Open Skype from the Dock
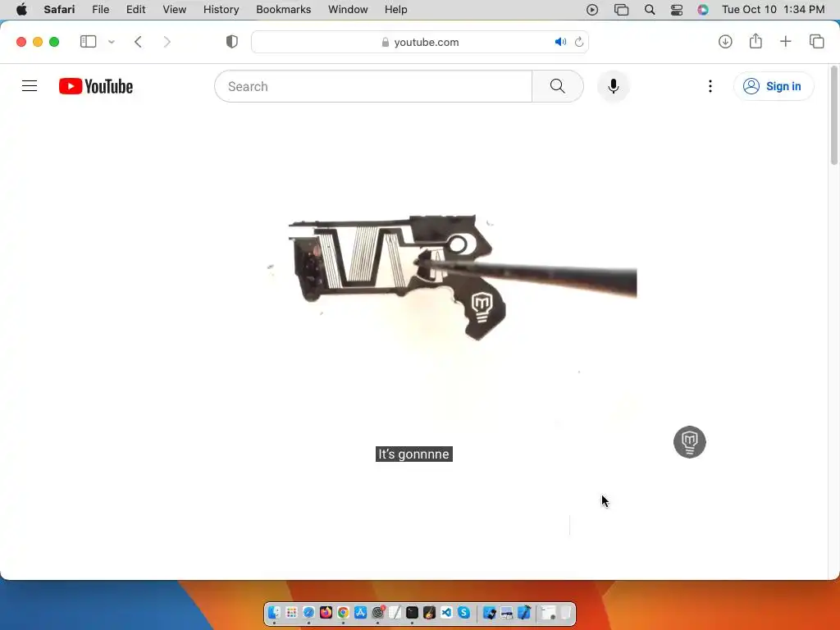Screen dimensions: 840x630 pyautogui.click(x=464, y=612)
